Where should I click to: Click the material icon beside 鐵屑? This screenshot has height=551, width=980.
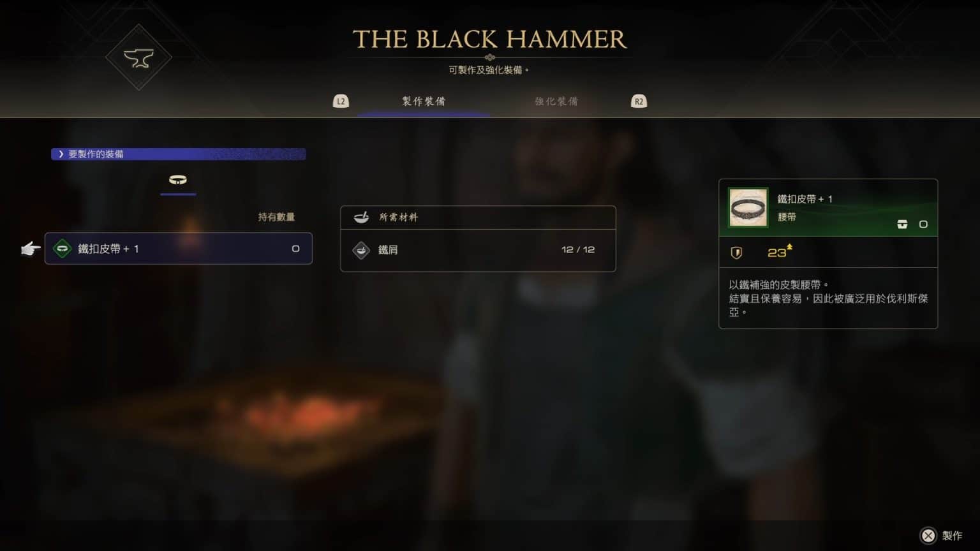pos(361,250)
